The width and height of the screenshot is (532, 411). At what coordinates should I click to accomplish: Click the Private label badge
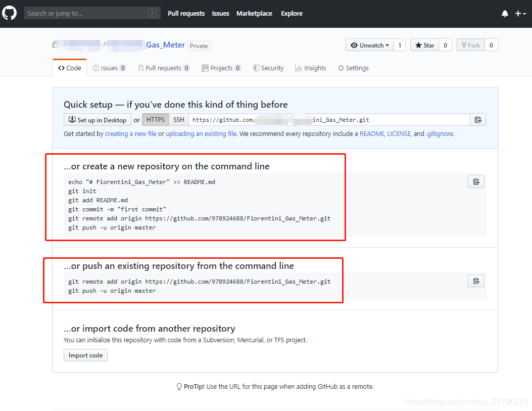(199, 46)
